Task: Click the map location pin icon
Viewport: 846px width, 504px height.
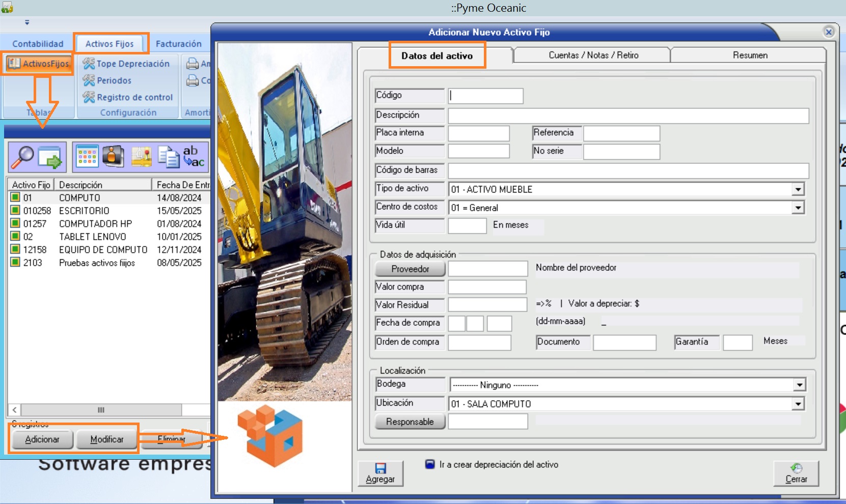Action: [141, 157]
